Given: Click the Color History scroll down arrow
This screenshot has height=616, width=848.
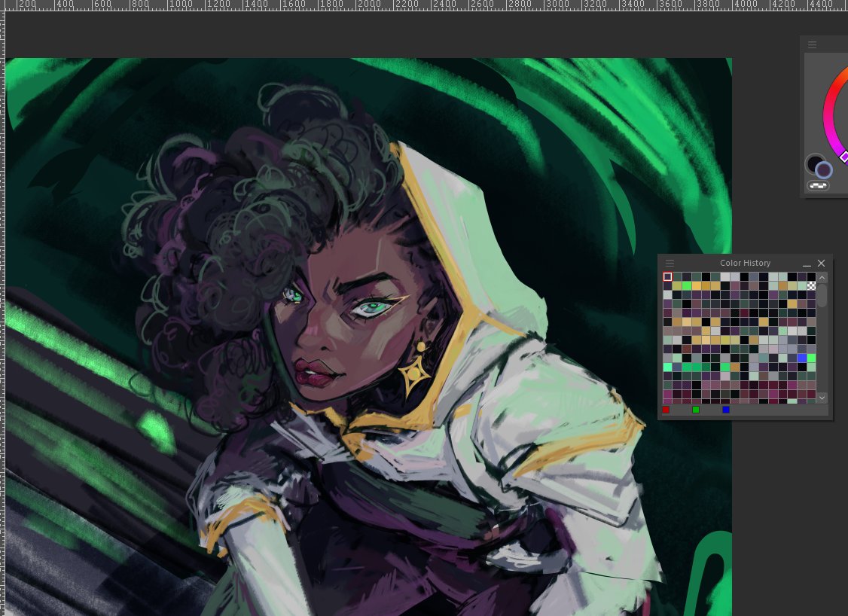Looking at the screenshot, I should click(x=822, y=398).
